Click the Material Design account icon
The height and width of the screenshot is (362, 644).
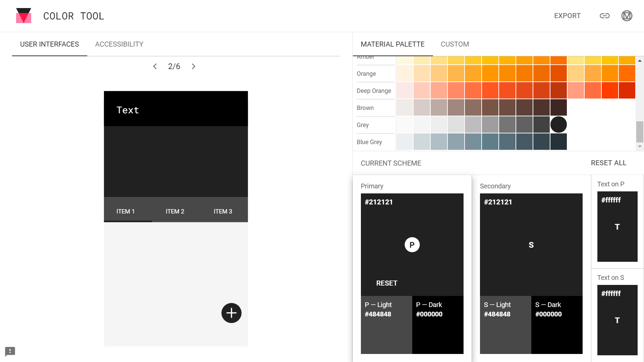(626, 16)
